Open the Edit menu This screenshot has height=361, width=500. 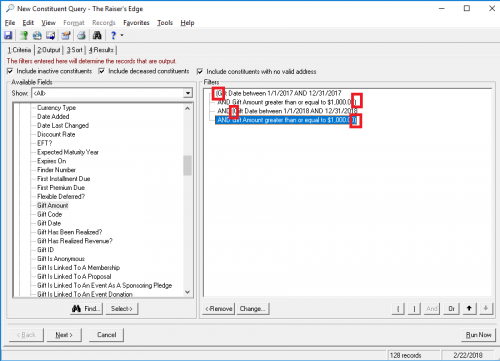(x=28, y=23)
